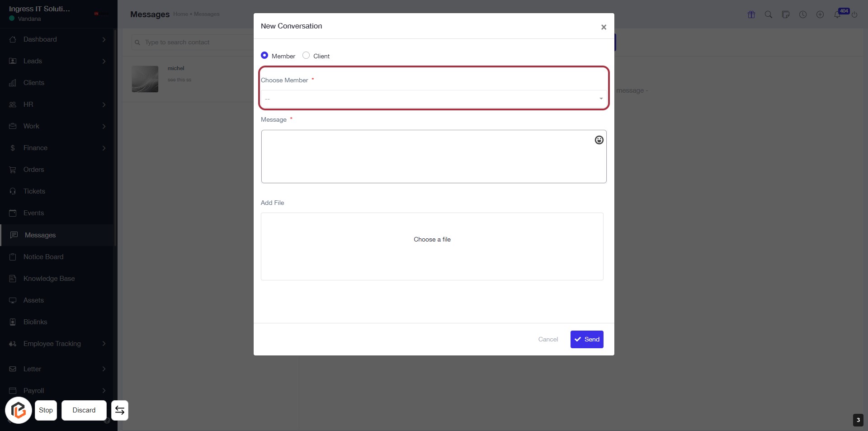868x431 pixels.
Task: Open the emoji picker in message box
Action: pos(599,140)
